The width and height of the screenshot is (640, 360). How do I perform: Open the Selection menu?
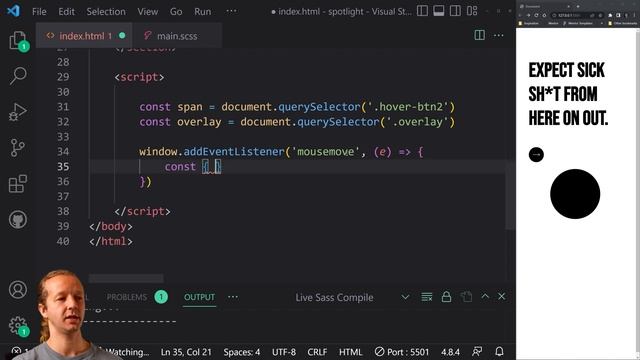pyautogui.click(x=106, y=11)
